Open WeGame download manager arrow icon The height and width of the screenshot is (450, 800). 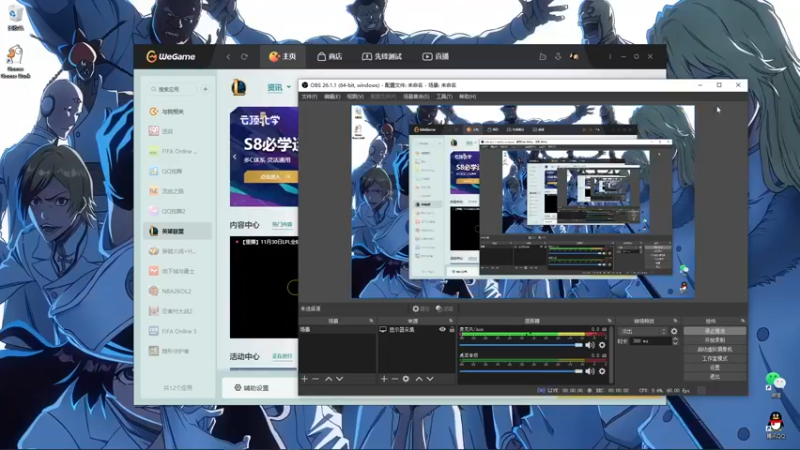click(x=558, y=57)
